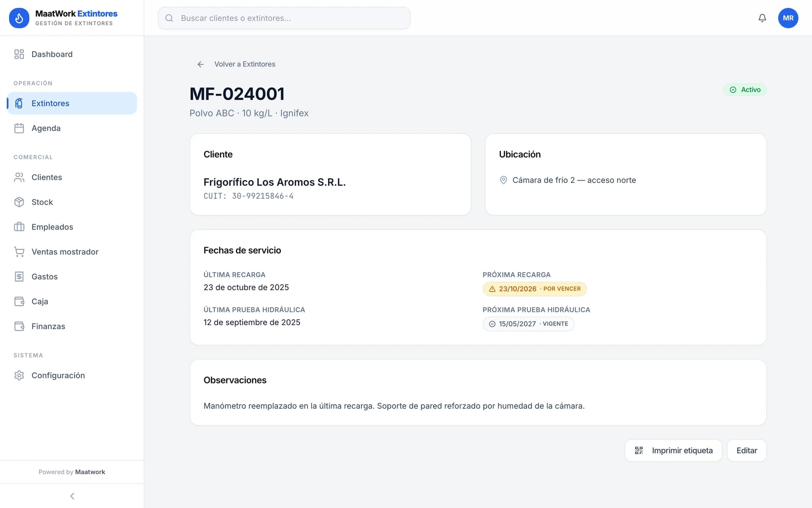The height and width of the screenshot is (508, 812).
Task: Open Dashboard in the sidebar
Action: click(72, 54)
